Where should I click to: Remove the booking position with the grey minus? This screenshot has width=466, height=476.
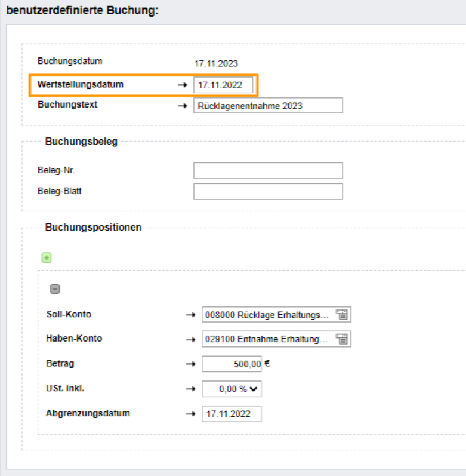click(54, 289)
